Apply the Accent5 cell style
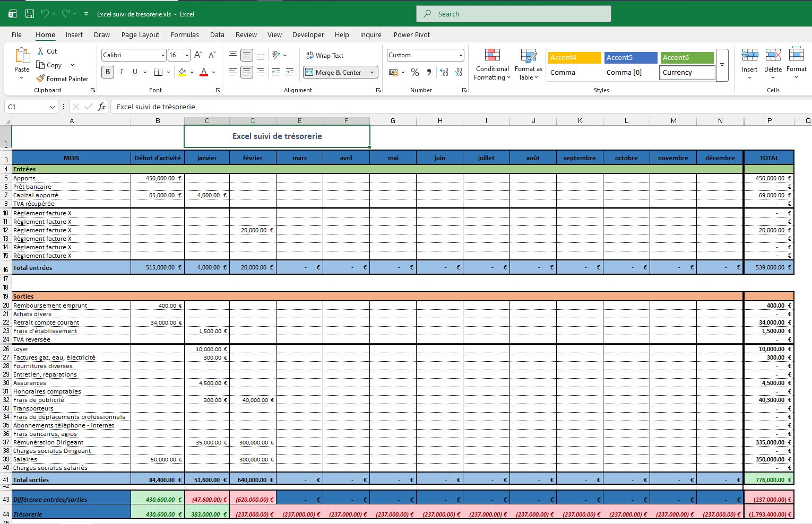 (x=630, y=57)
